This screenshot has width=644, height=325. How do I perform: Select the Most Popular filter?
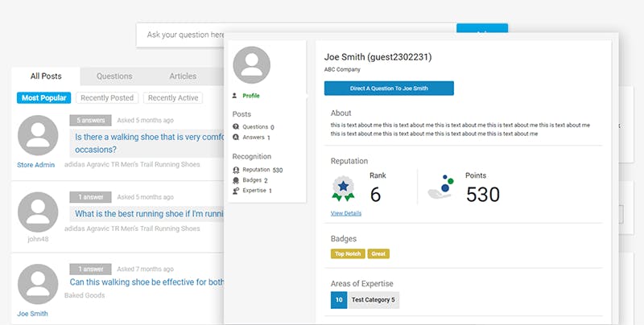(44, 98)
